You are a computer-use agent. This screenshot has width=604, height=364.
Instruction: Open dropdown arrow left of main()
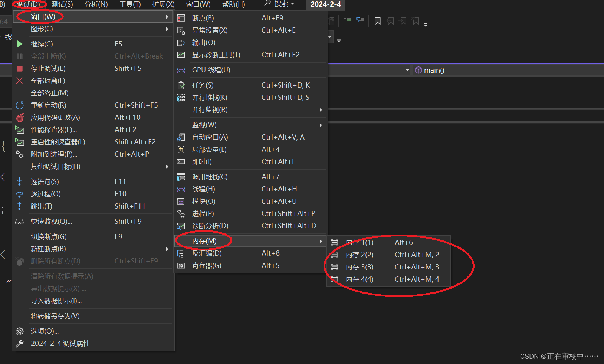pos(407,70)
